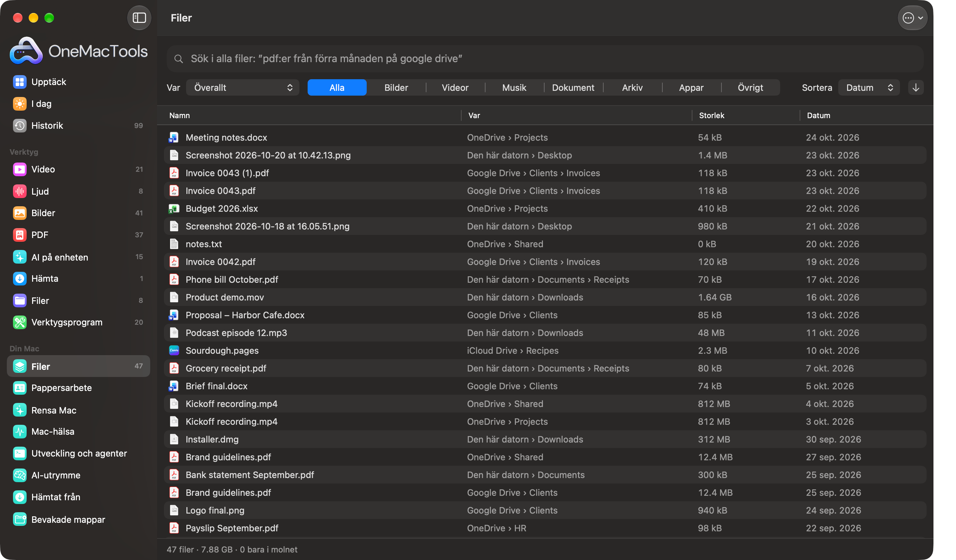Select Logo final.png
The image size is (956, 560).
(545, 510)
